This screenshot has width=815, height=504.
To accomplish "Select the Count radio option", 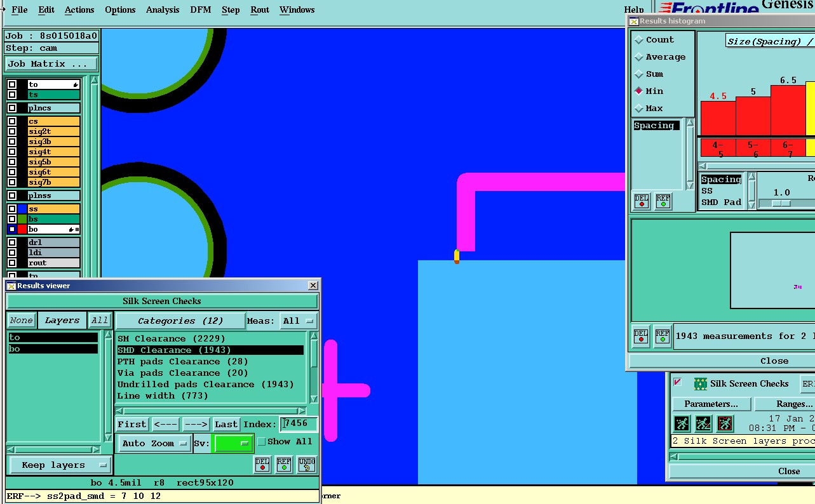I will click(639, 39).
